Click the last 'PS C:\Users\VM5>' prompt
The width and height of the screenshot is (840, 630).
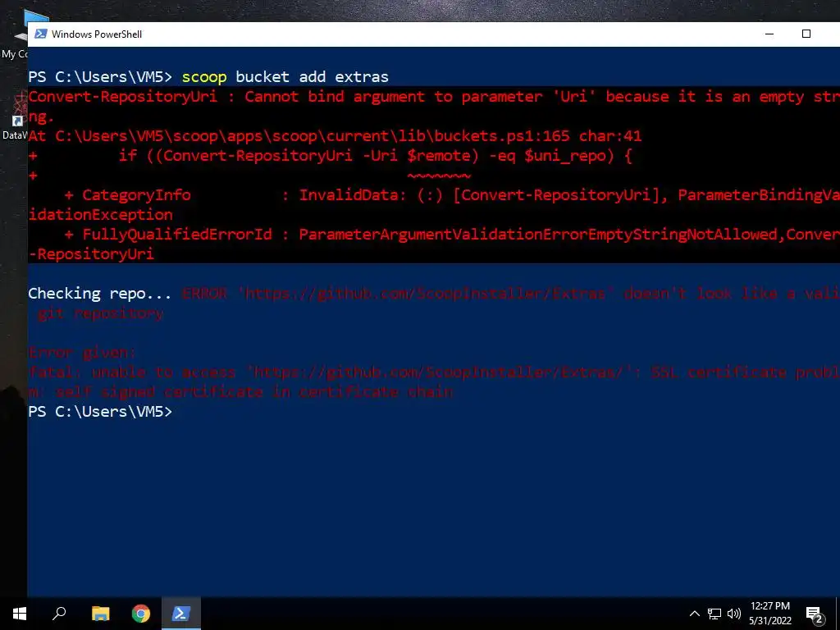click(100, 412)
